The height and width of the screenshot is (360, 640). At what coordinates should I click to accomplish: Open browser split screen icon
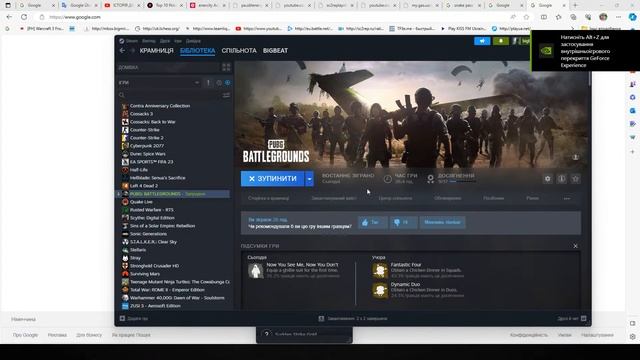coord(544,17)
